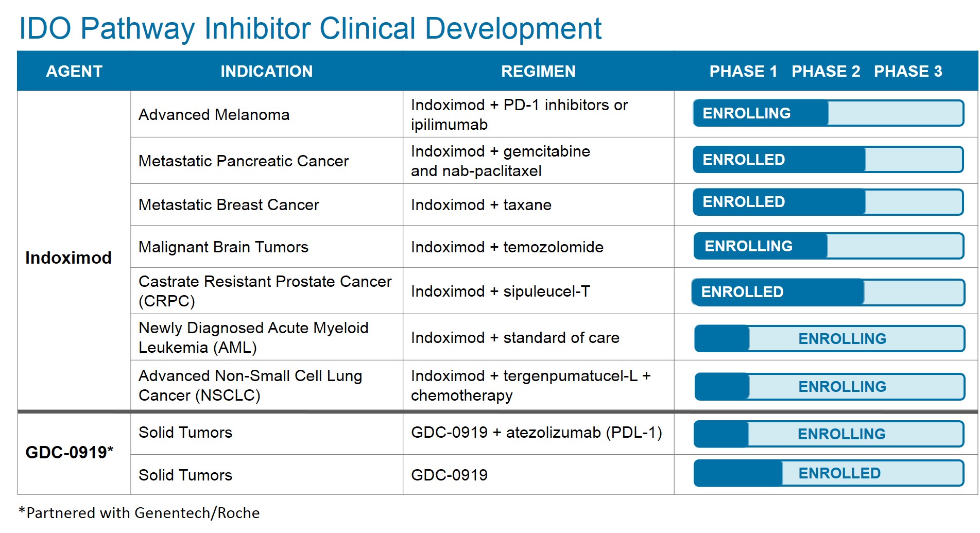Viewport: 980px width, 533px height.
Task: Click the Indoximod agent cell
Action: click(68, 257)
